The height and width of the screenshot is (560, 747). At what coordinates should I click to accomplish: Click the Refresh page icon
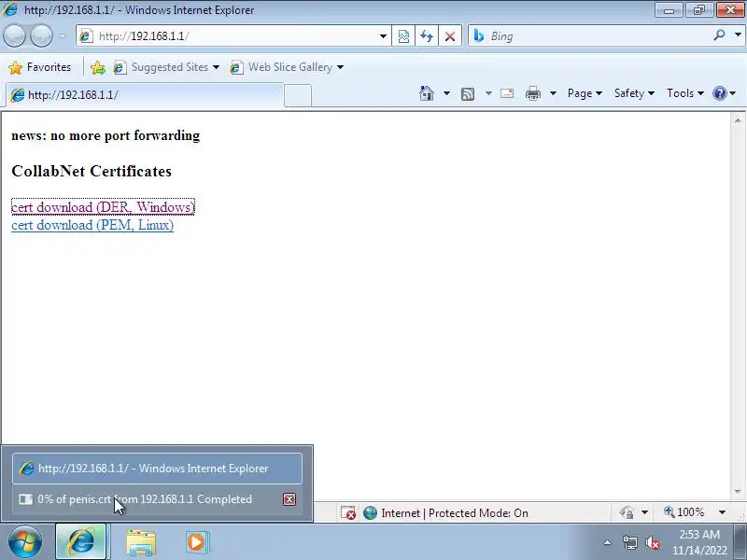tap(427, 36)
